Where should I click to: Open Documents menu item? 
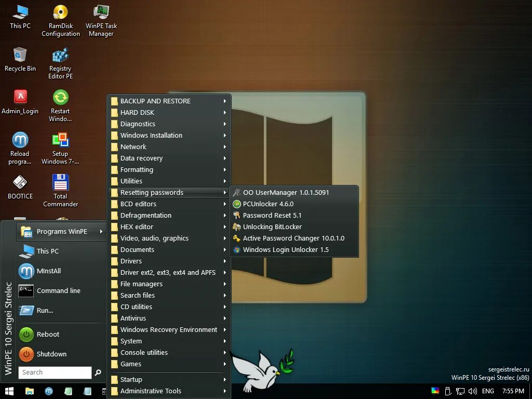coord(169,250)
